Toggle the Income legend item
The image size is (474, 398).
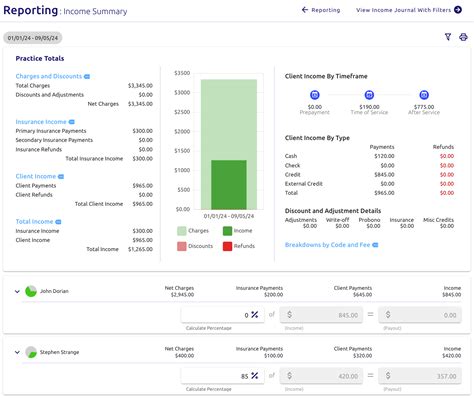237,231
